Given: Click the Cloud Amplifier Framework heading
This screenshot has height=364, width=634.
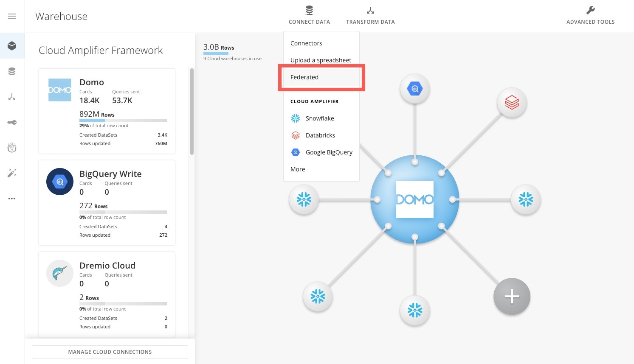Looking at the screenshot, I should tap(101, 50).
